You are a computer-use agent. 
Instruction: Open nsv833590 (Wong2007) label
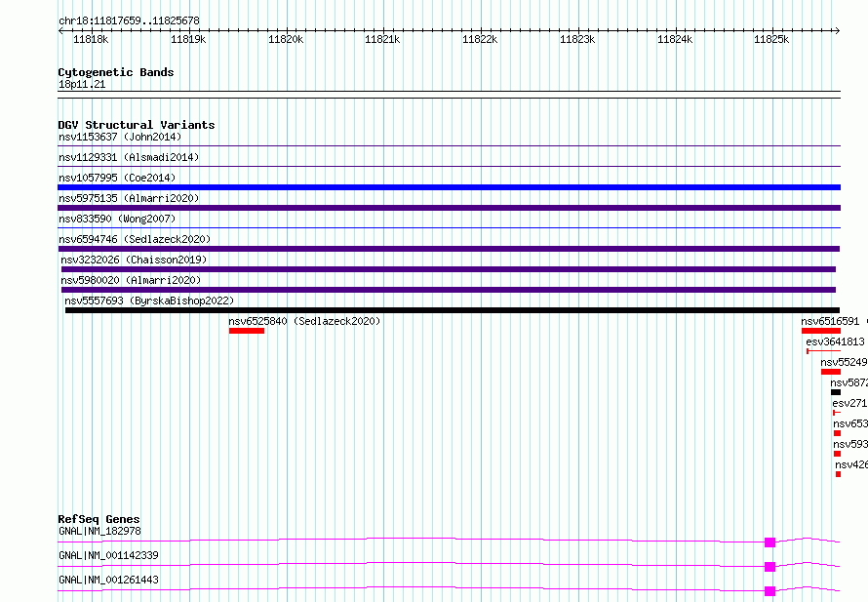click(117, 219)
